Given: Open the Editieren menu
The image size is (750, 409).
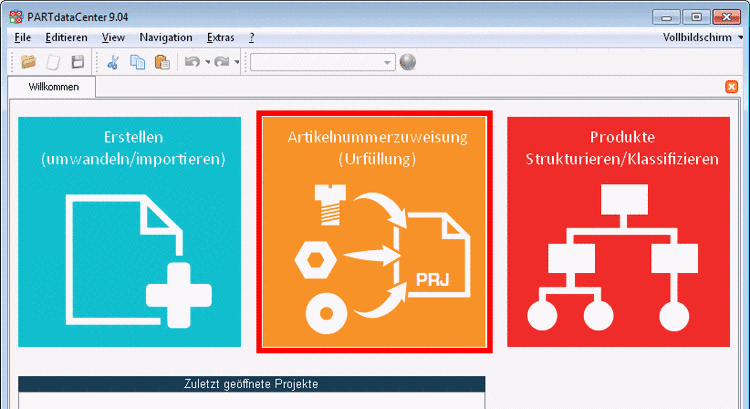Looking at the screenshot, I should (x=66, y=37).
